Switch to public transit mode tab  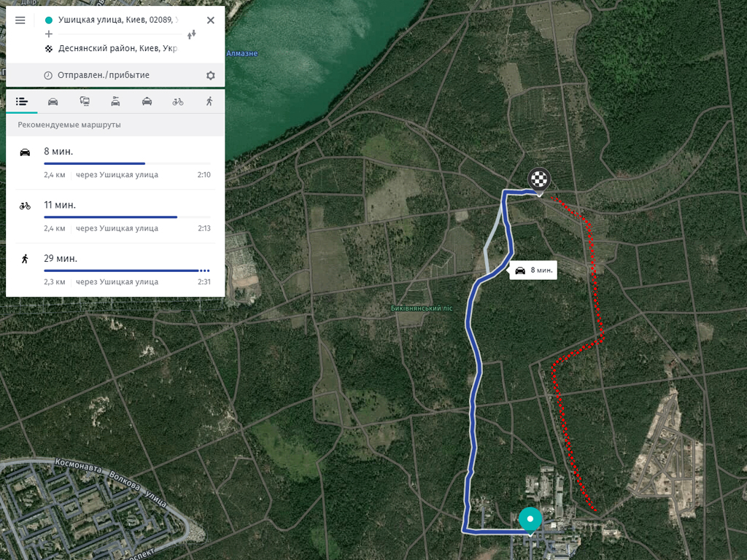[x=85, y=101]
